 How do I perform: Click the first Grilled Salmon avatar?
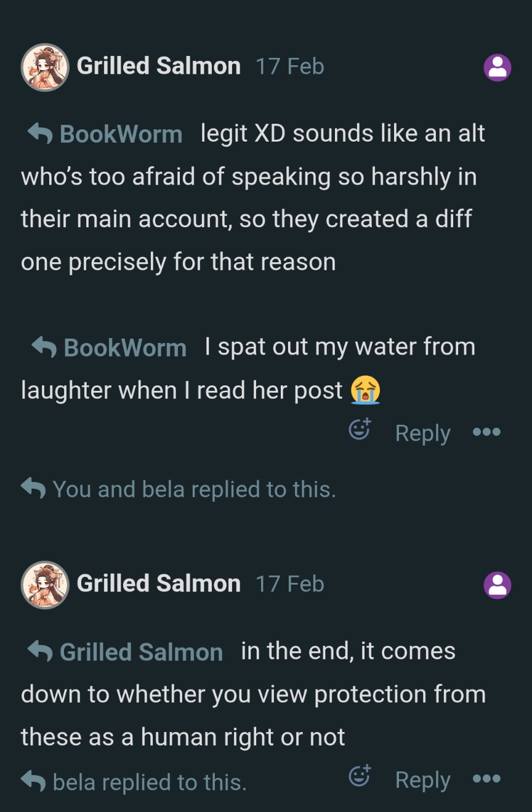45,67
